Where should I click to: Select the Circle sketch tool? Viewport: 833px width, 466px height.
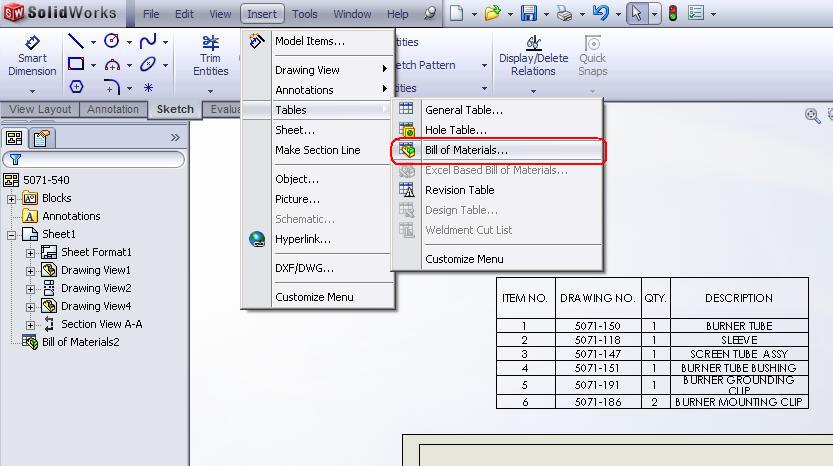click(112, 40)
